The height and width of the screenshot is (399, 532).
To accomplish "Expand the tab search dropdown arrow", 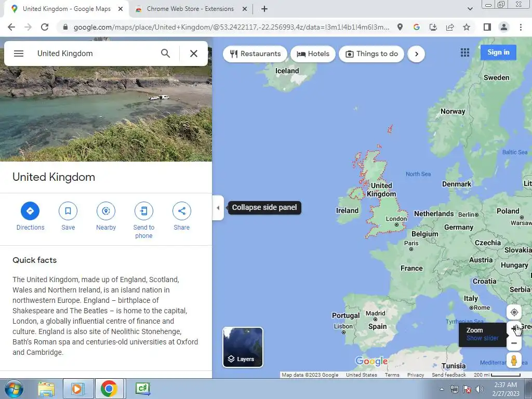I will [x=470, y=9].
